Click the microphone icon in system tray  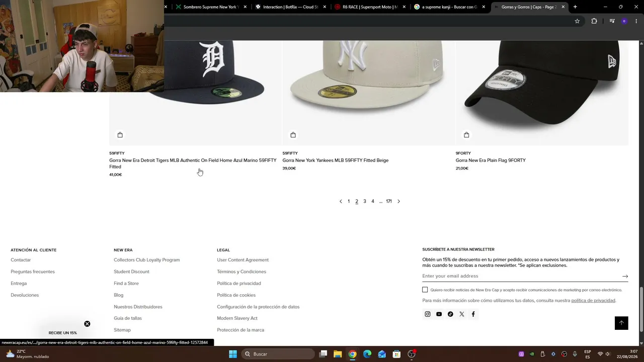pos(575,354)
